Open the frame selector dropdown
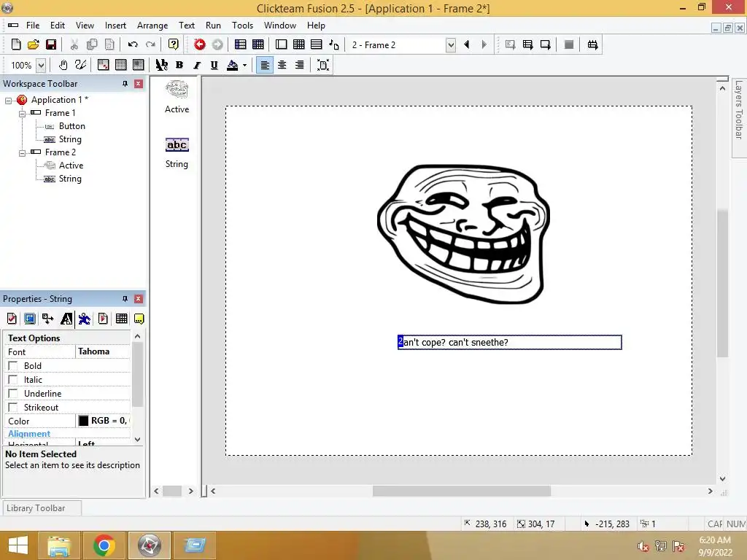Image resolution: width=747 pixels, height=560 pixels. coord(451,45)
